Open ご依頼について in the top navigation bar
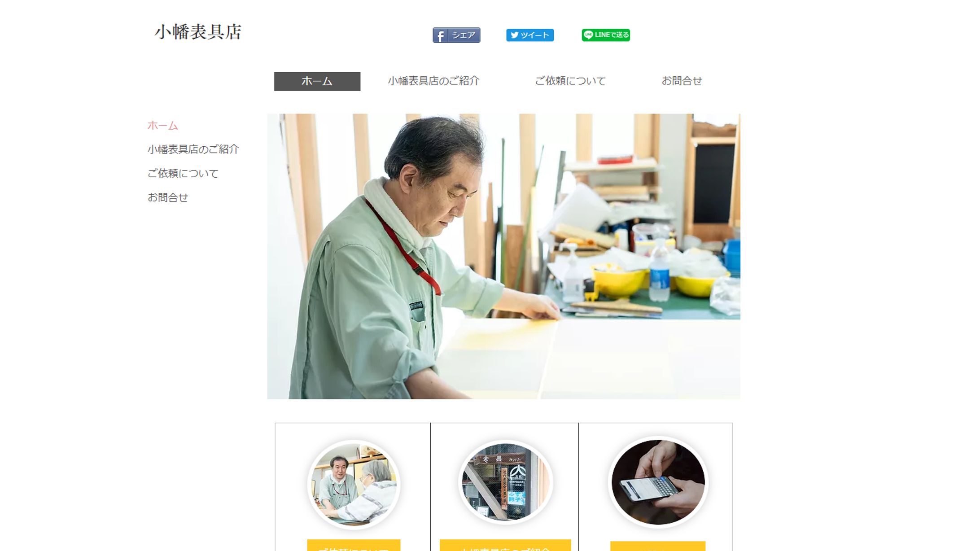Screen dimensions: 980x551 pos(570,81)
